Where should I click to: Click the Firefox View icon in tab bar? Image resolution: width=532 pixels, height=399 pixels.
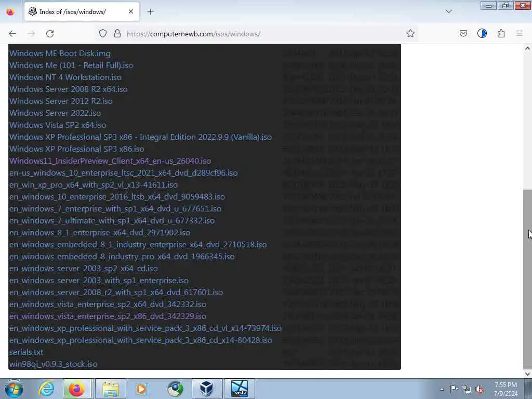point(10,12)
